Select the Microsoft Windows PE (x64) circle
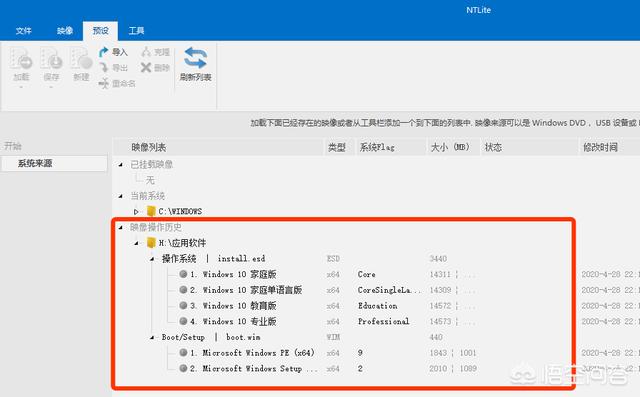This screenshot has width=640, height=397. click(183, 352)
